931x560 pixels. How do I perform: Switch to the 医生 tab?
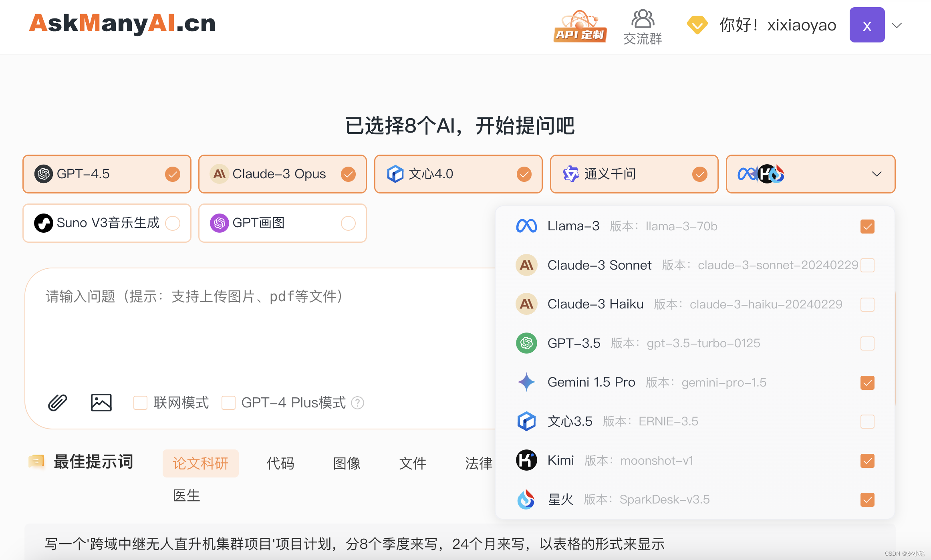tap(187, 496)
